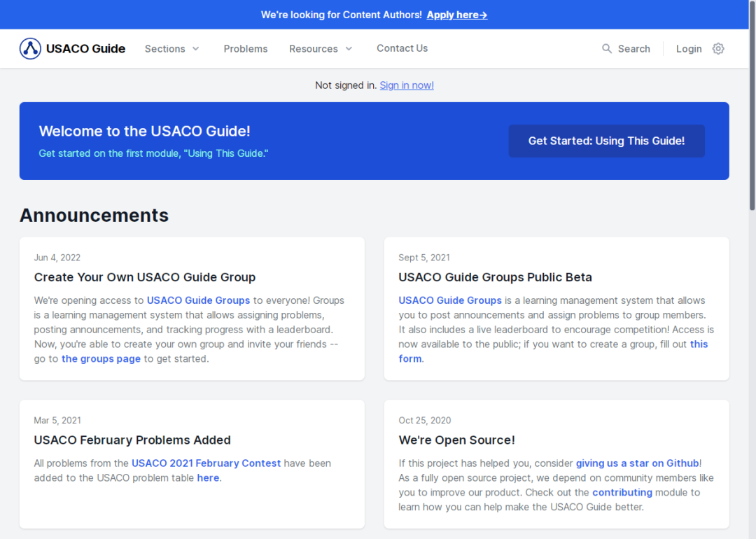Click the Jun 4, 2022 date text
Image resolution: width=756 pixels, height=539 pixels.
(57, 258)
